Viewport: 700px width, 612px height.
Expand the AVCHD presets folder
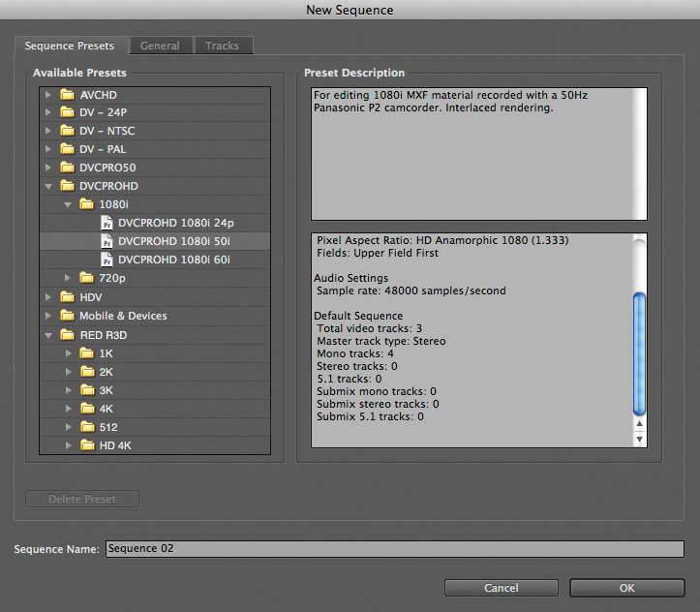click(x=48, y=95)
